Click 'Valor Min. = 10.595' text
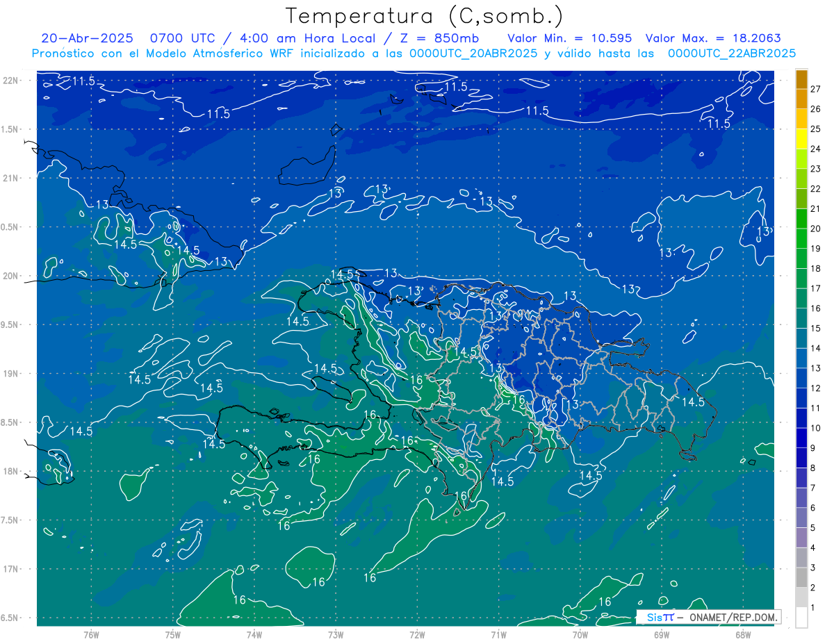Screen dimensions: 834x644 [x=569, y=38]
